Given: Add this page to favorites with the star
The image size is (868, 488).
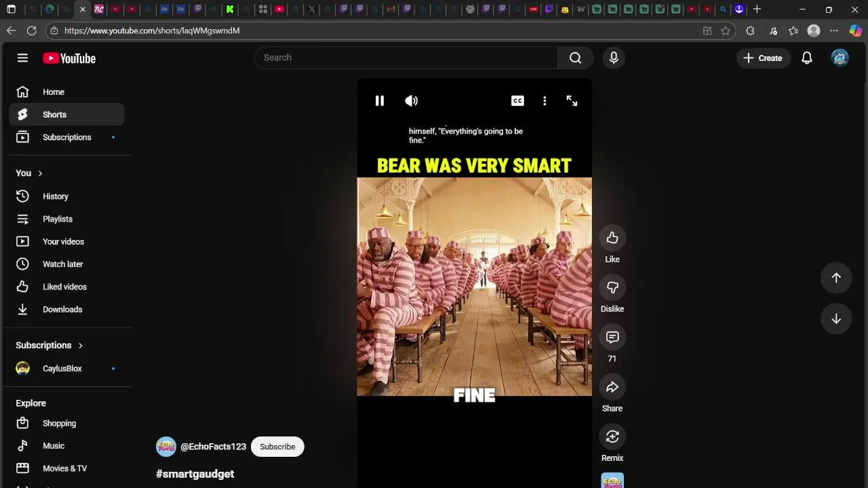Looking at the screenshot, I should [726, 30].
